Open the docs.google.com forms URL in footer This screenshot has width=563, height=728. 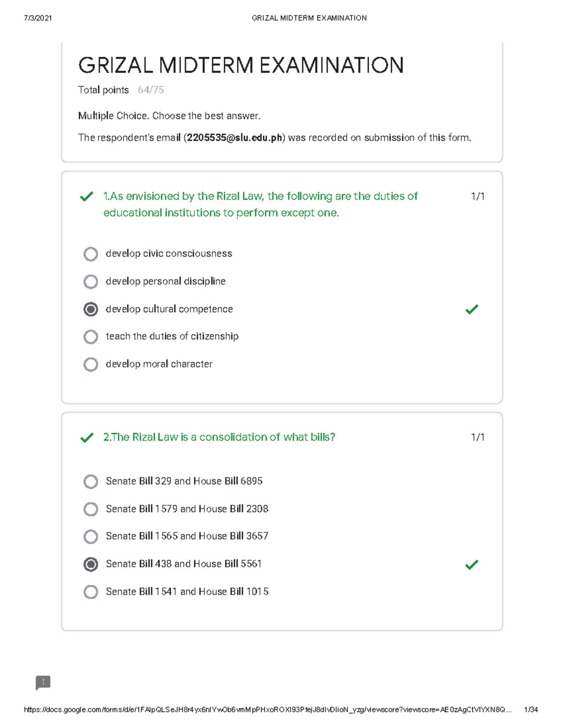click(267, 710)
